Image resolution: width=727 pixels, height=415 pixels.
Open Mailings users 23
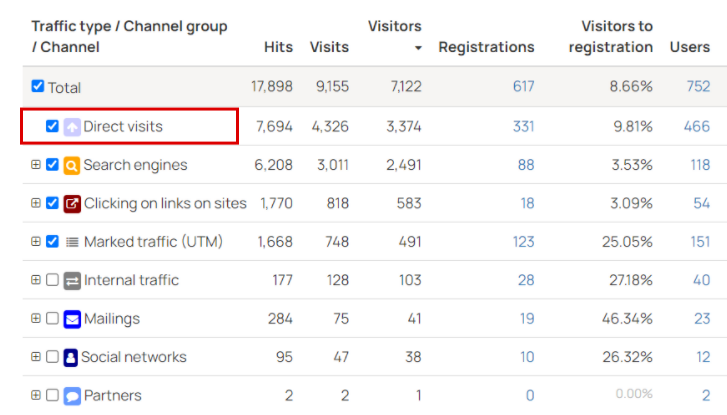[x=702, y=319]
